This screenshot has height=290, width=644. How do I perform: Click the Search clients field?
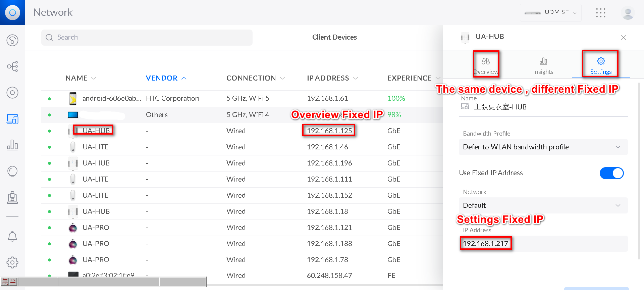147,38
